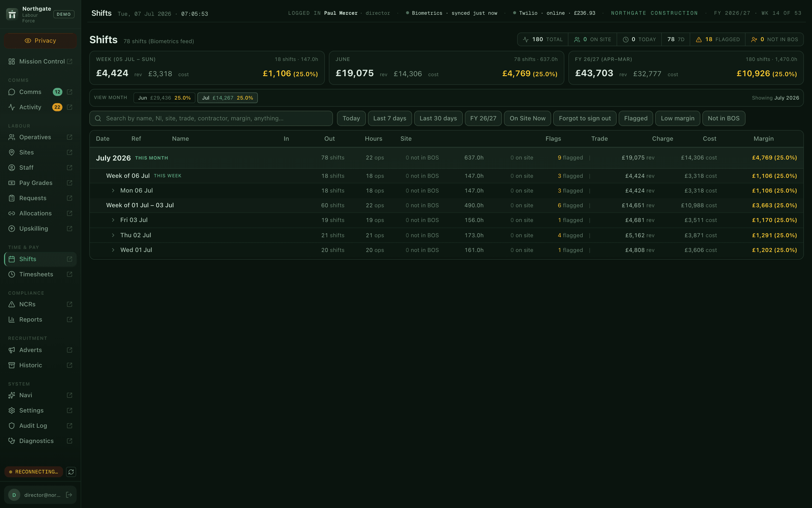Click the search magnifier icon
The image size is (812, 508).
[x=98, y=119]
